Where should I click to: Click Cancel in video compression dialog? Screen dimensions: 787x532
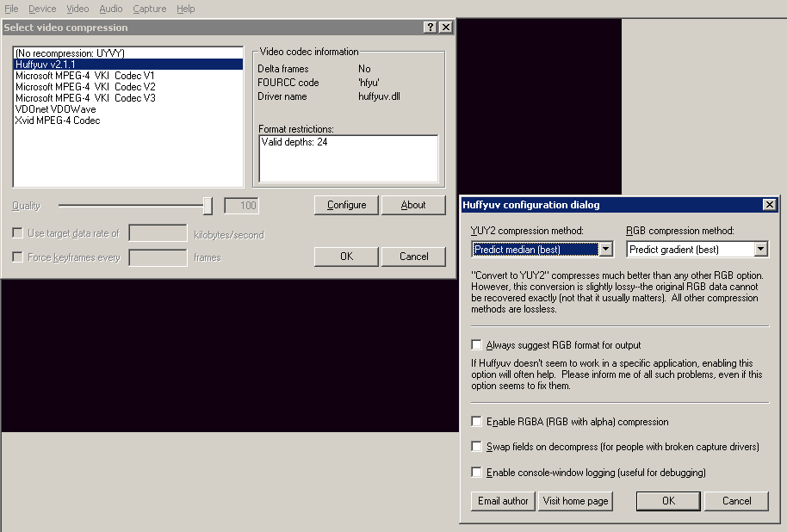tap(413, 257)
